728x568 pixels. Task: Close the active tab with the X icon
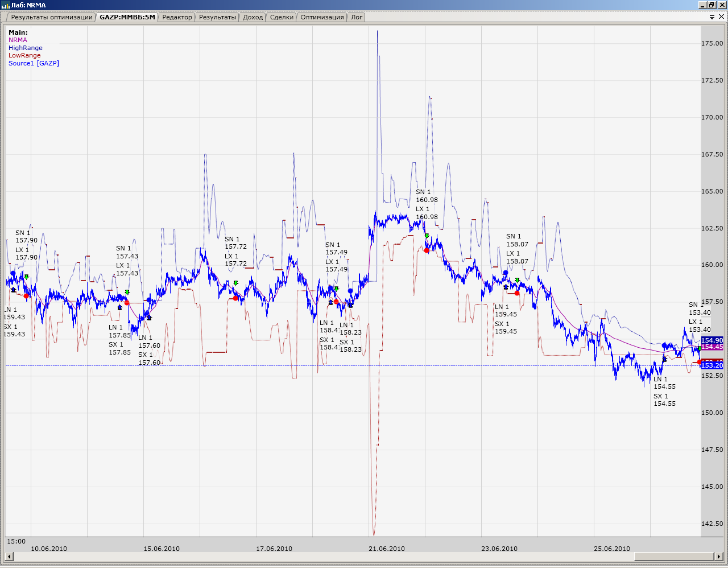click(722, 17)
